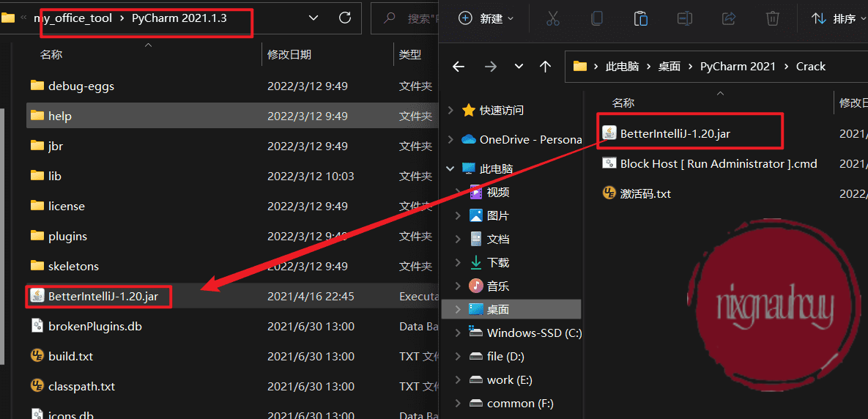
Task: Open 视频 (Videos) in navigation pane
Action: point(498,192)
